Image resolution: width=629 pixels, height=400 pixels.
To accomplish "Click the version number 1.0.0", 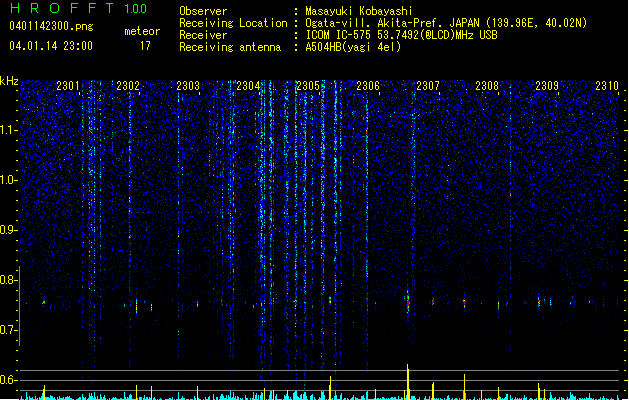I will [x=136, y=8].
